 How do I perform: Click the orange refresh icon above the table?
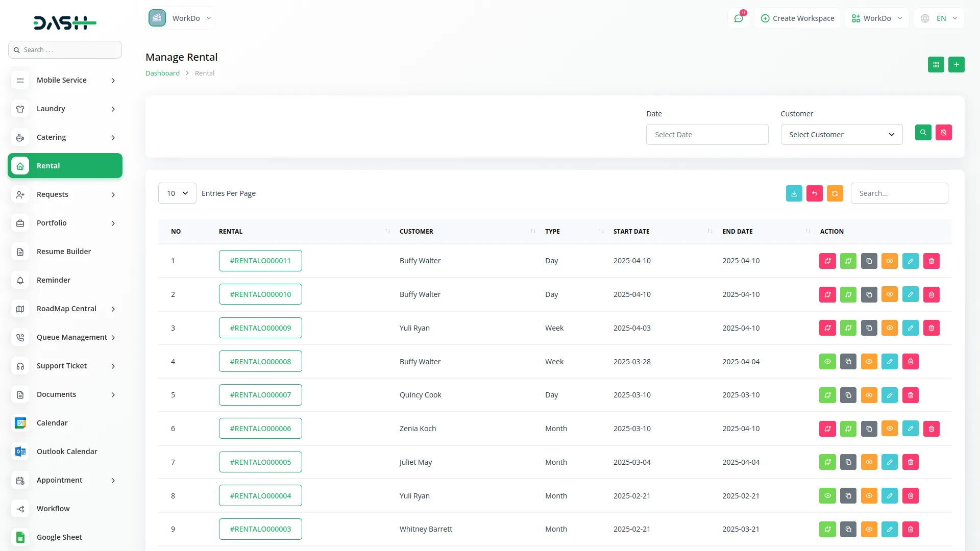835,193
